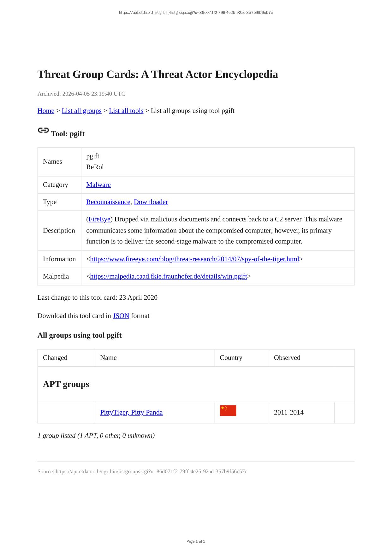Click the Country column header
The width and height of the screenshot is (392, 554).
[x=231, y=358]
